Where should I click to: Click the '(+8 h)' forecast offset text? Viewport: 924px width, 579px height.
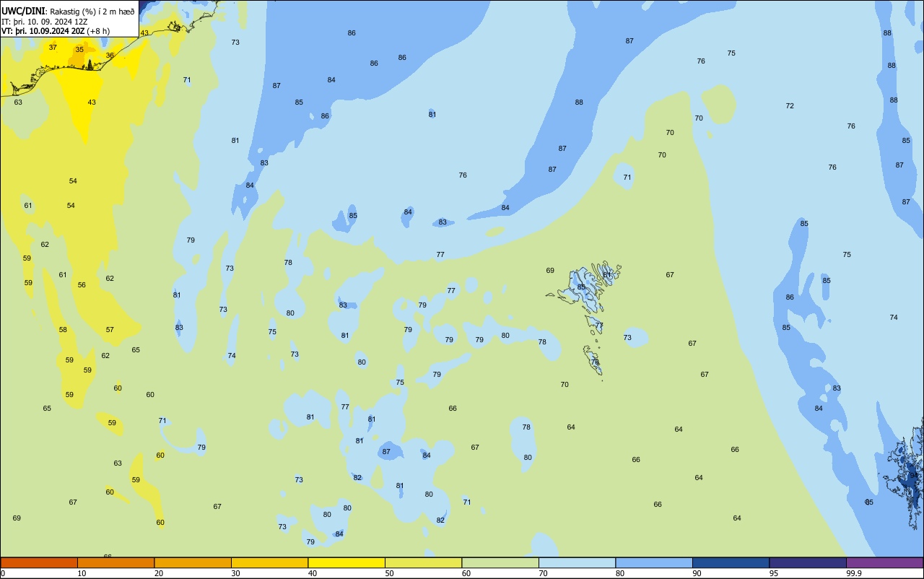pyautogui.click(x=98, y=31)
